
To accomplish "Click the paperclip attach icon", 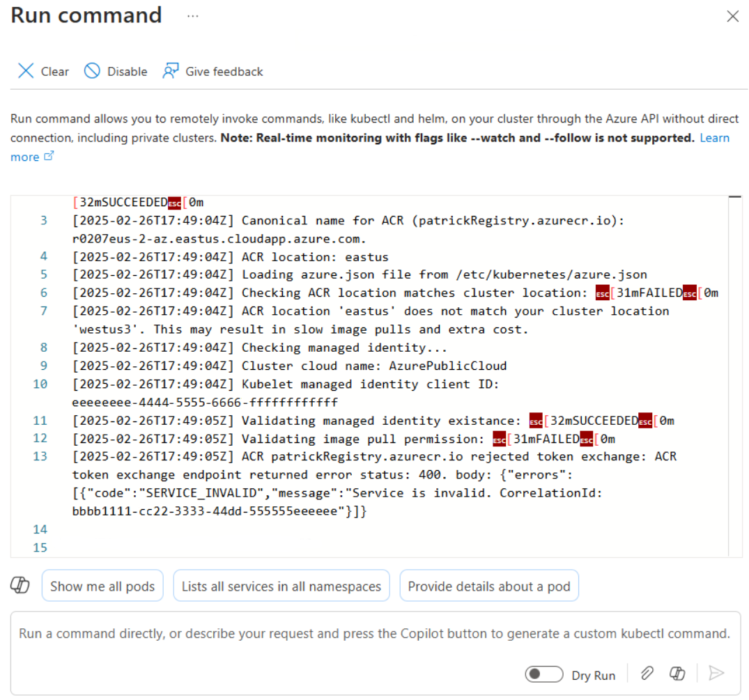I will coord(647,673).
